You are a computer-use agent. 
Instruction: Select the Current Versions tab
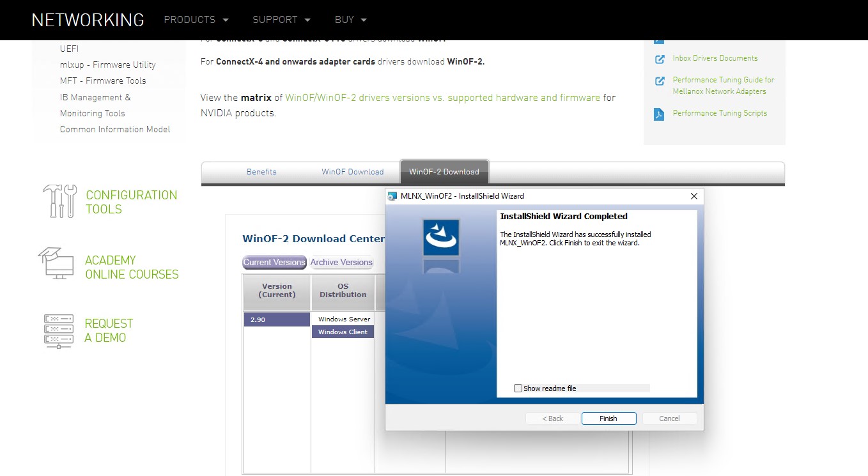coord(274,262)
